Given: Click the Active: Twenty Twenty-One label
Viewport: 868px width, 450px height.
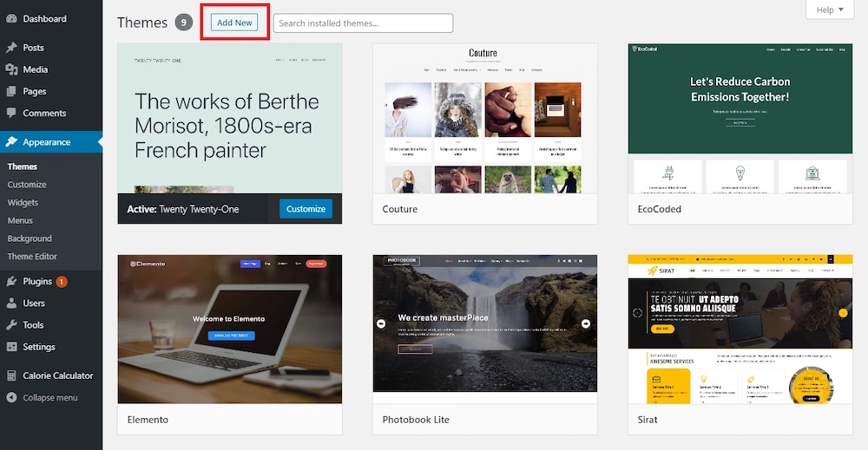Looking at the screenshot, I should tap(183, 209).
